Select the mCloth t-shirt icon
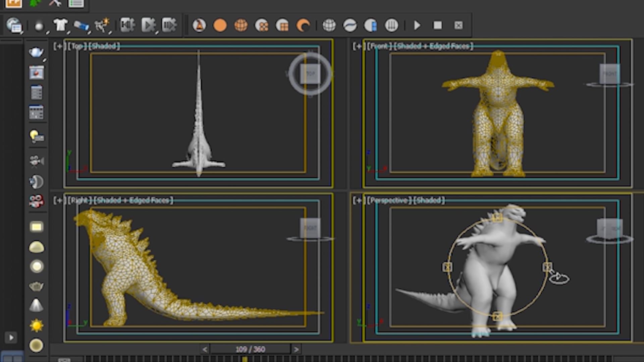This screenshot has width=644, height=362. click(61, 25)
